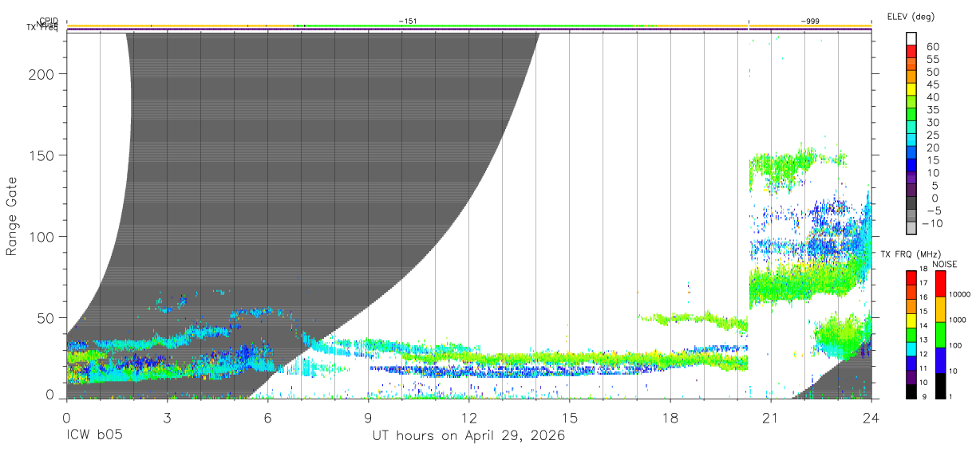
Task: Click ELEV legend value '60'
Action: coord(932,47)
